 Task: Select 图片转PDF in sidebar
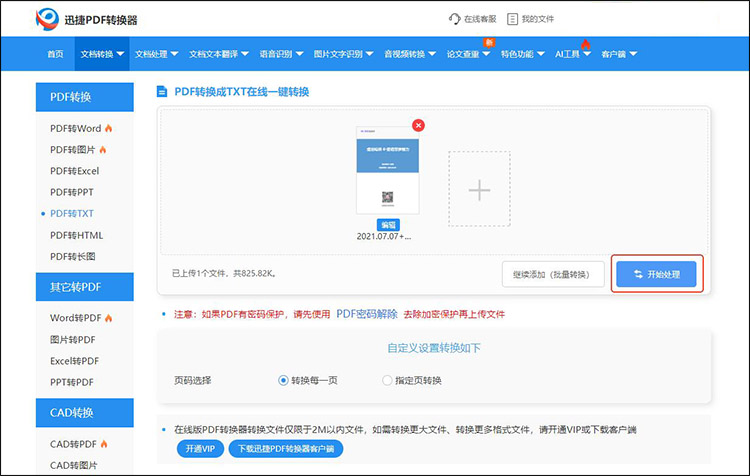pyautogui.click(x=73, y=340)
